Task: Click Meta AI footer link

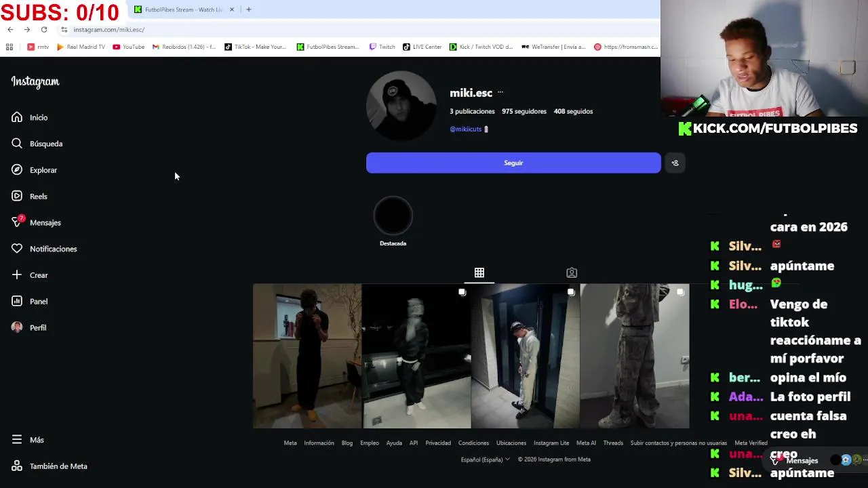Action: click(x=586, y=443)
